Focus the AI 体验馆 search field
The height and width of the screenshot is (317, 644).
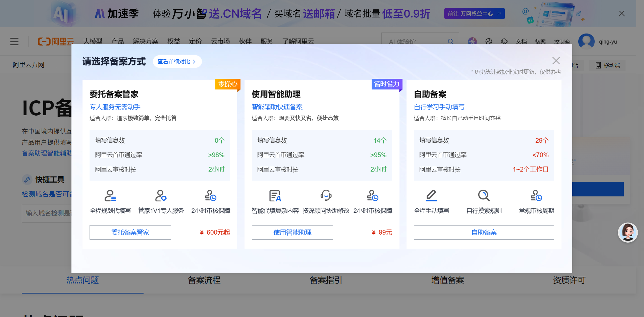pyautogui.click(x=416, y=42)
